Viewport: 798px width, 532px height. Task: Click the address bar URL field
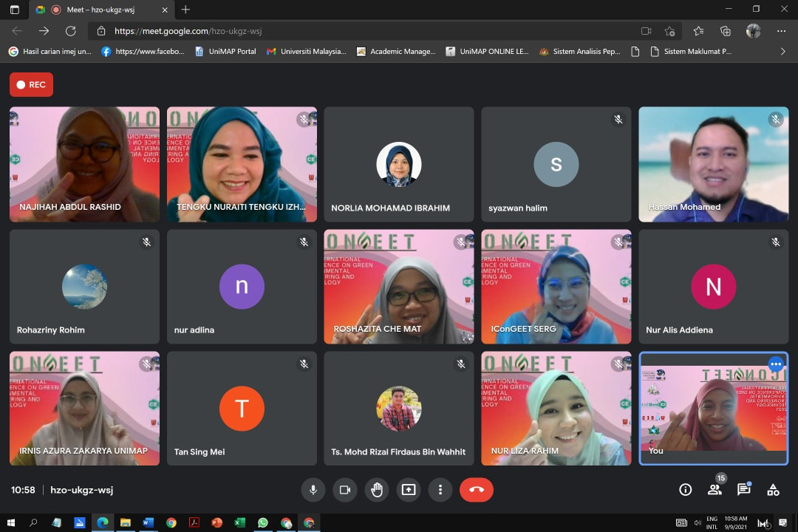[369, 31]
